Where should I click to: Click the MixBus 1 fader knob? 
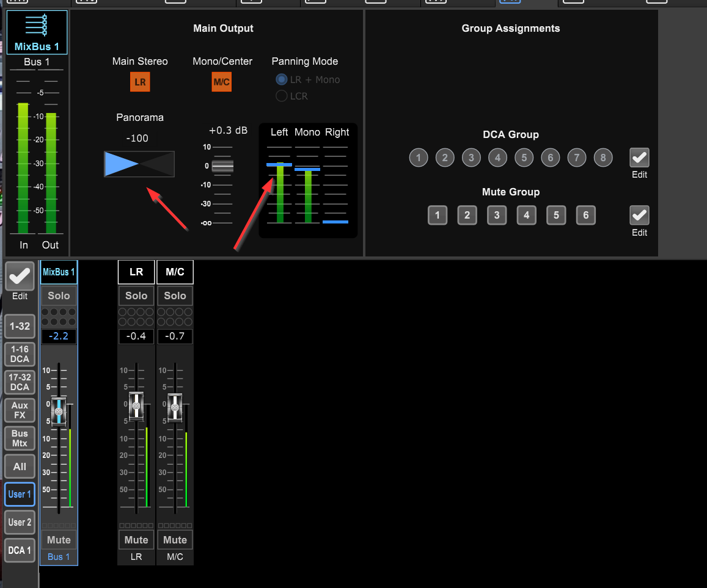pyautogui.click(x=59, y=412)
